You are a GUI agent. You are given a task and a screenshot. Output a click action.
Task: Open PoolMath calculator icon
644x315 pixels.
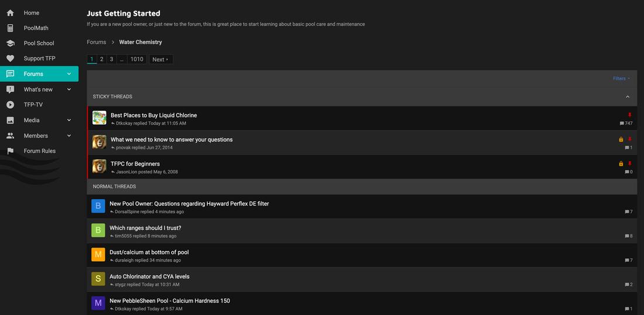10,28
